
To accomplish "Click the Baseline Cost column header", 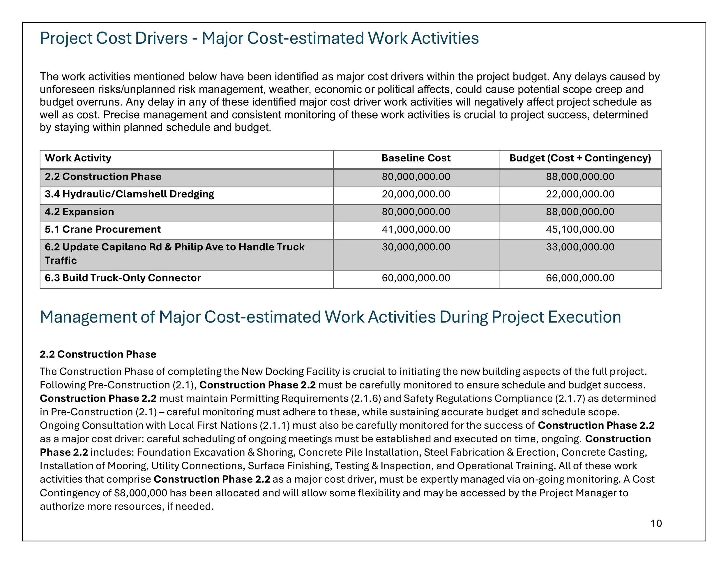I will 415,158.
